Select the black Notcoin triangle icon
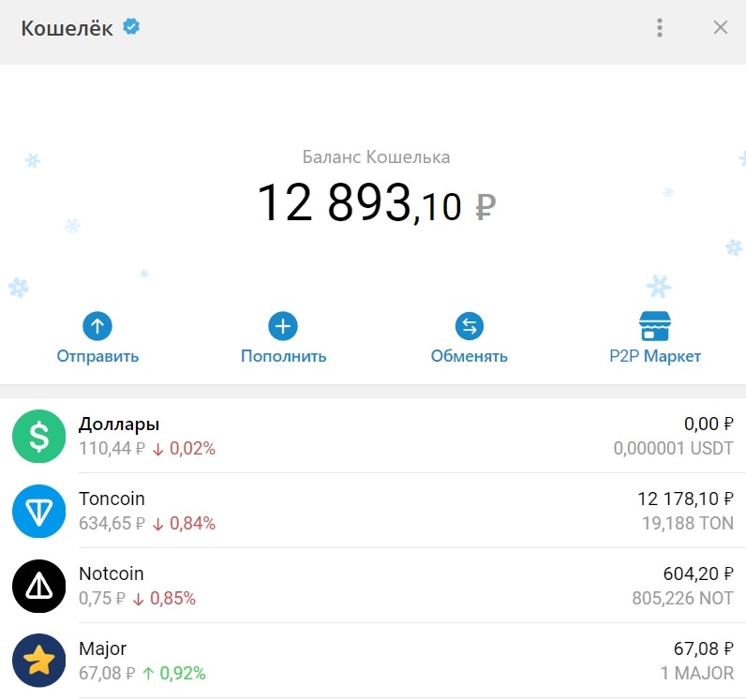 tap(39, 586)
